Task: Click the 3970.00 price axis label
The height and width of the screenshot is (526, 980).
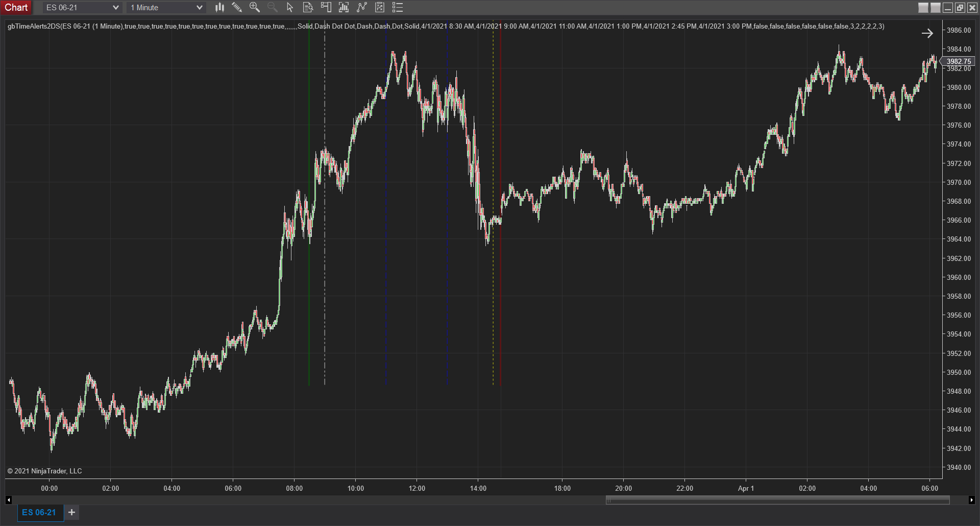Action: pyautogui.click(x=959, y=182)
